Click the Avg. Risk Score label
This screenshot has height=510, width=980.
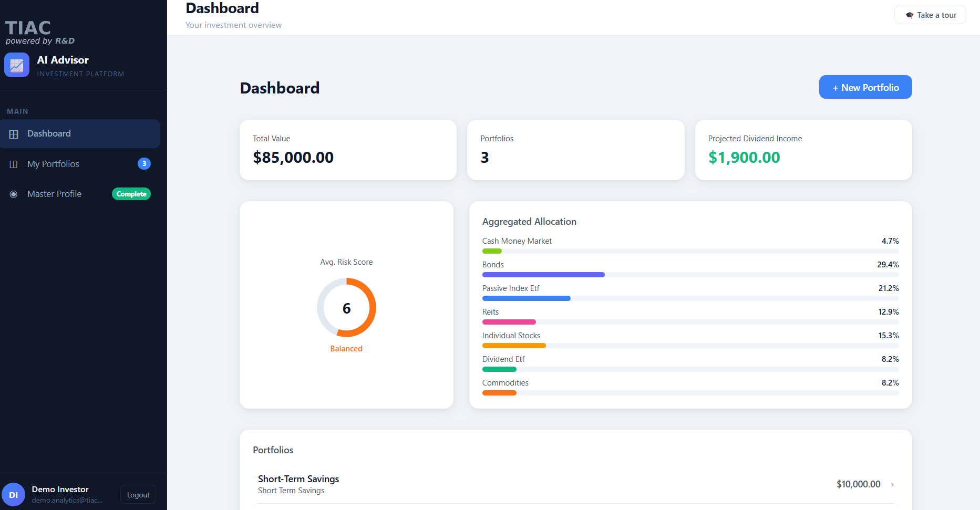tap(346, 262)
